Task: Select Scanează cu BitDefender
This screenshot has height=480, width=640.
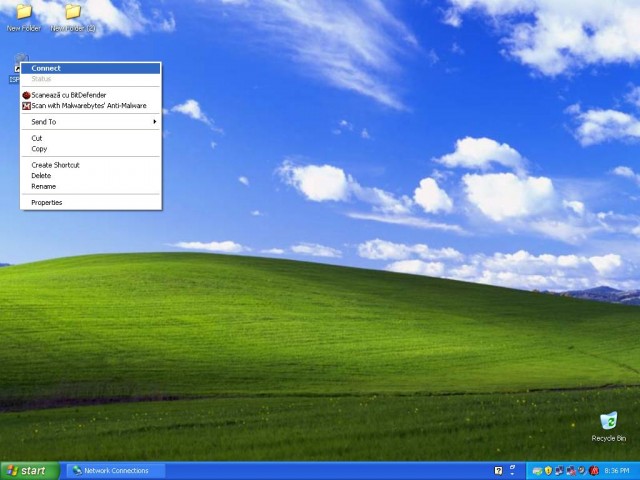Action: [x=91, y=95]
